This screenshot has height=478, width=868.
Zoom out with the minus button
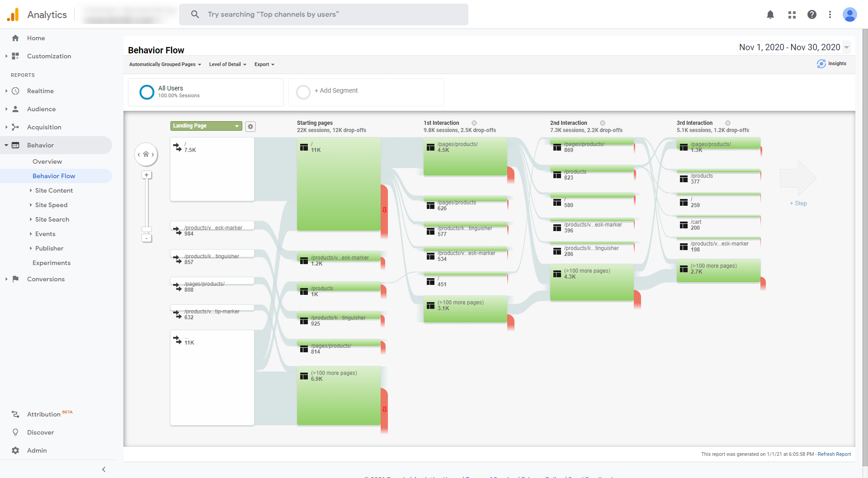pos(146,238)
